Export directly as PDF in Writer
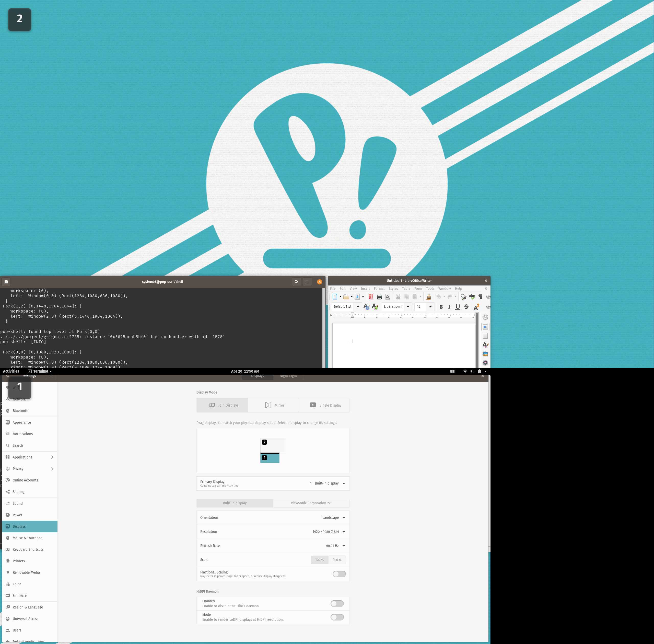The height and width of the screenshot is (644, 654). (371, 297)
